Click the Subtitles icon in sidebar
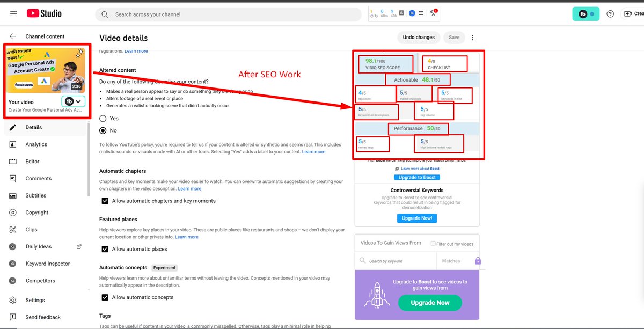The height and width of the screenshot is (329, 644). (13, 195)
